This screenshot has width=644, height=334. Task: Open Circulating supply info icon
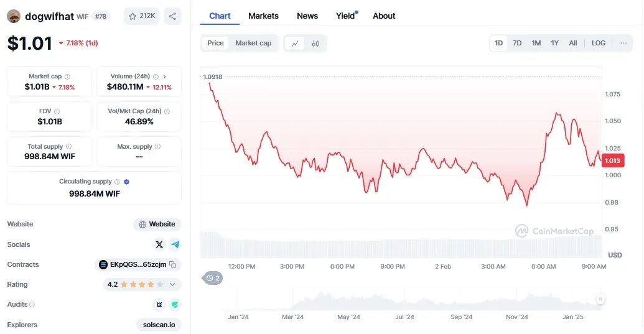[117, 182]
